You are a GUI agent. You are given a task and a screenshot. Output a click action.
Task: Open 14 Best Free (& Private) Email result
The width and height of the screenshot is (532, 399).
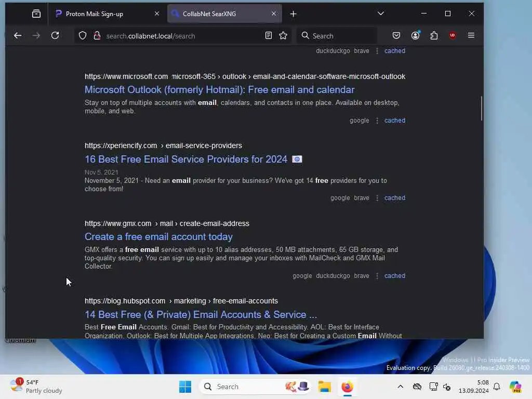[x=201, y=314]
